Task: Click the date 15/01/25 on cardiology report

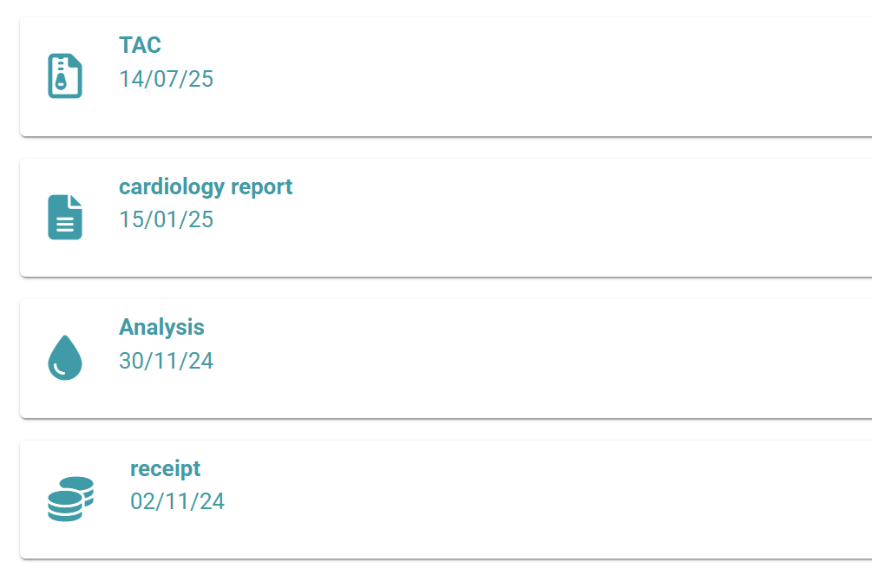Action: [166, 219]
